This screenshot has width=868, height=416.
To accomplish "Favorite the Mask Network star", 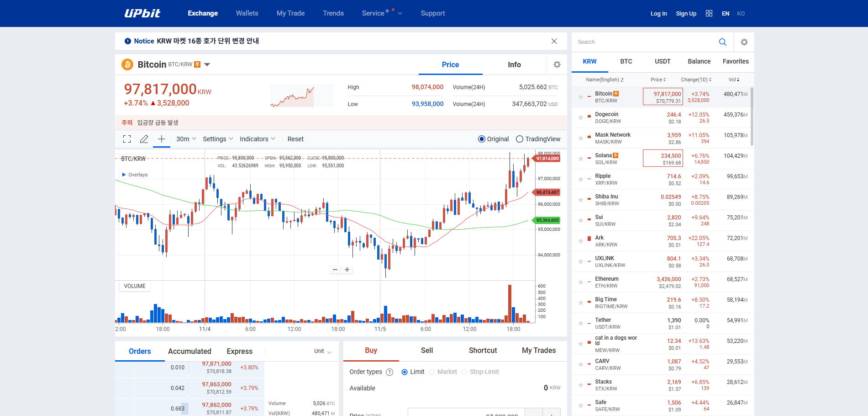I will click(x=581, y=138).
